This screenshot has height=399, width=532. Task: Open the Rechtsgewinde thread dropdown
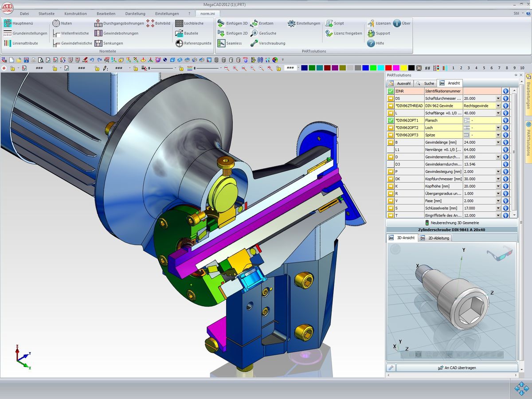pyautogui.click(x=498, y=106)
